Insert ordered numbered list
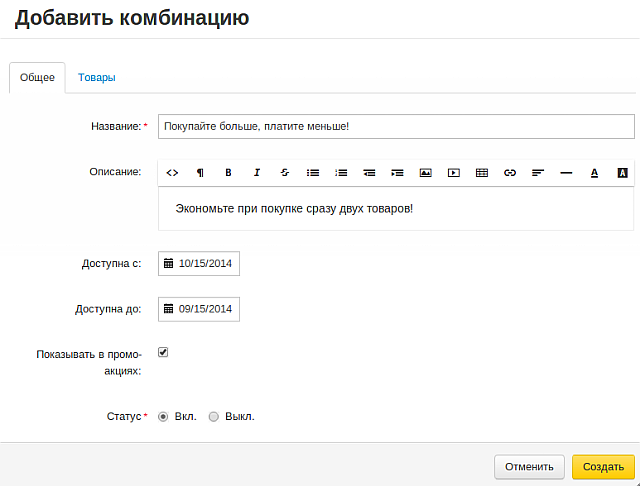This screenshot has height=486, width=640. pyautogui.click(x=341, y=173)
